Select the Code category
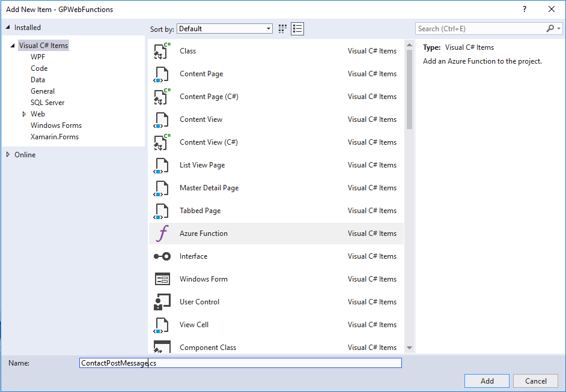 (39, 68)
